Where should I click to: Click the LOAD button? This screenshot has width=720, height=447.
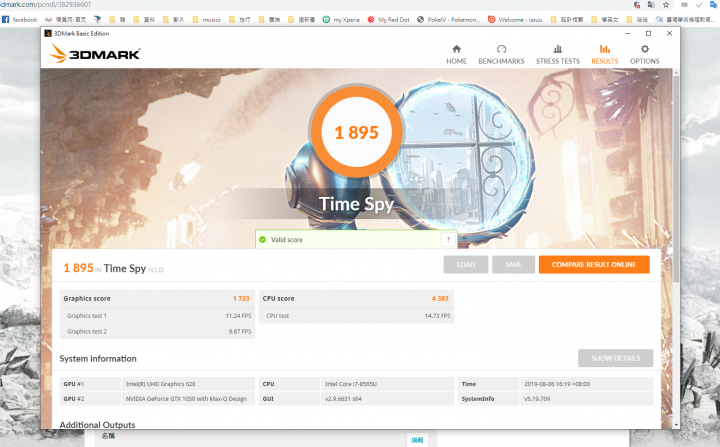click(x=466, y=265)
